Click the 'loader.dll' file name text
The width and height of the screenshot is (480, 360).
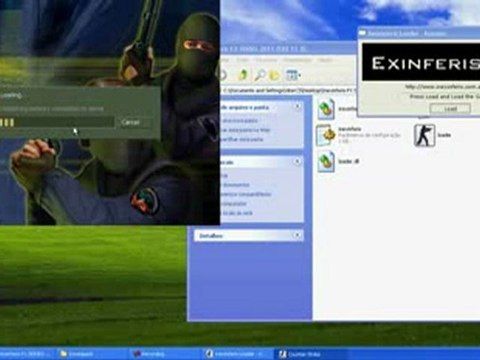tap(348, 161)
